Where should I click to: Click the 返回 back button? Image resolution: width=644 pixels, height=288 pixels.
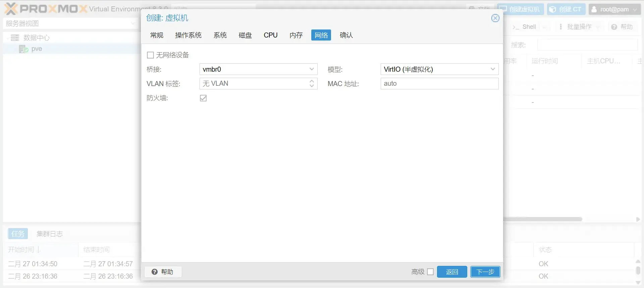click(x=452, y=272)
